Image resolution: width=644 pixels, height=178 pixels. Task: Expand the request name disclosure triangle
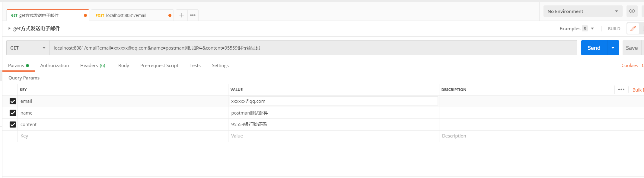(9, 28)
